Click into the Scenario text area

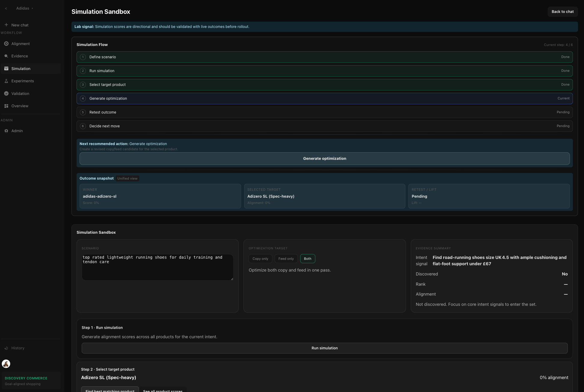tap(157, 267)
